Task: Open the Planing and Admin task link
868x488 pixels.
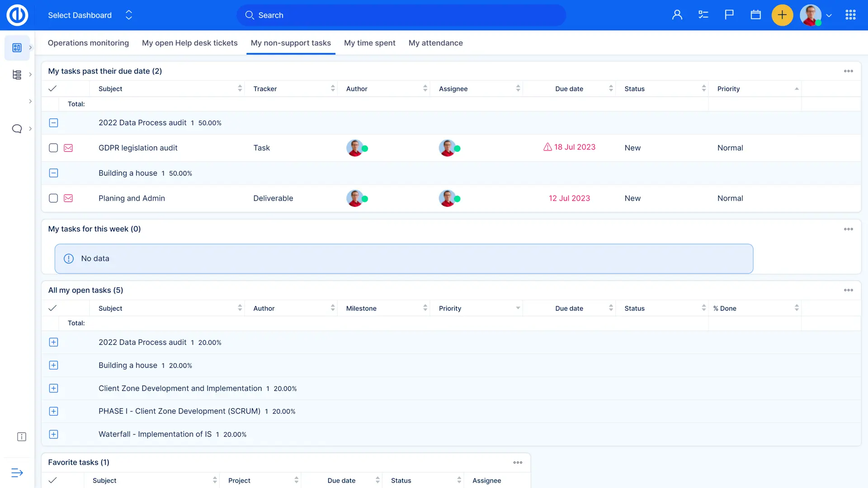Action: (132, 198)
